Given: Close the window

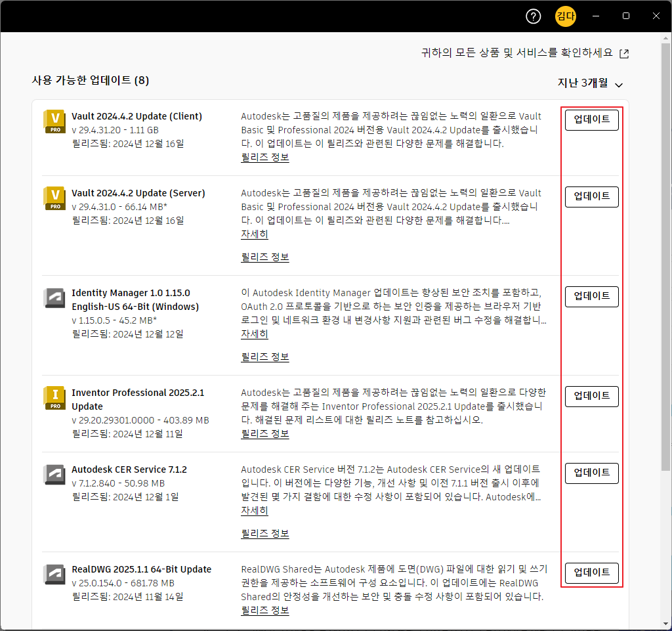Looking at the screenshot, I should coord(656,16).
